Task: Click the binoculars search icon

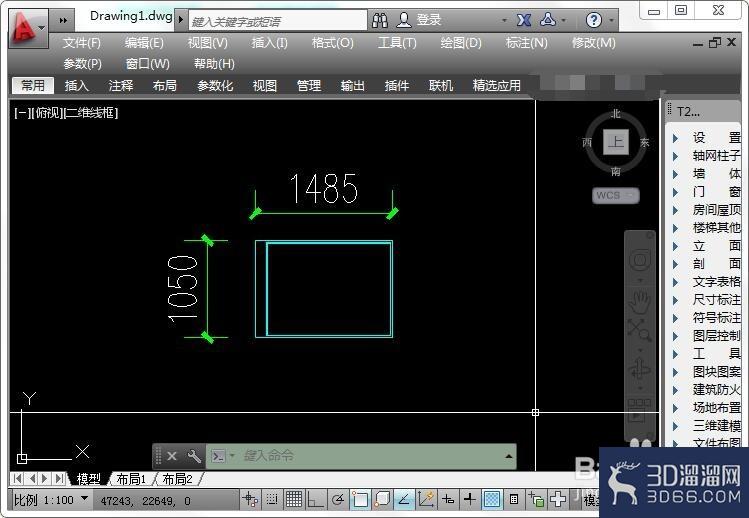Action: pyautogui.click(x=380, y=20)
